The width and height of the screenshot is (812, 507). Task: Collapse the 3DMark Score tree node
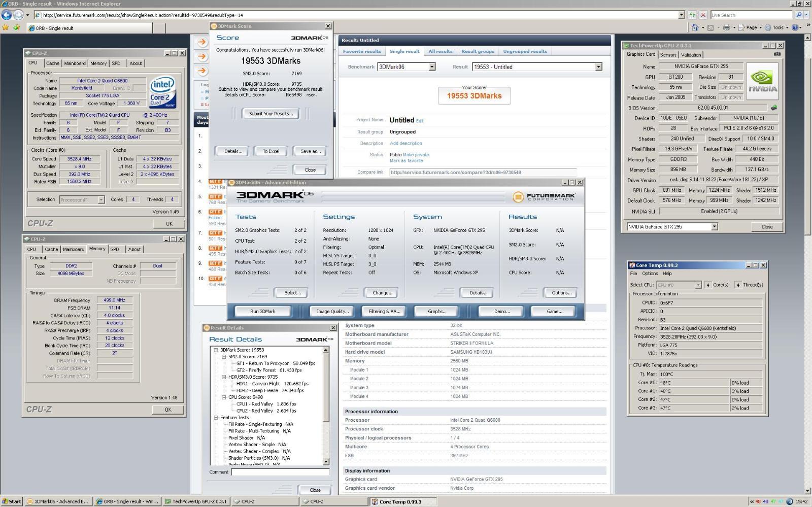[216, 350]
